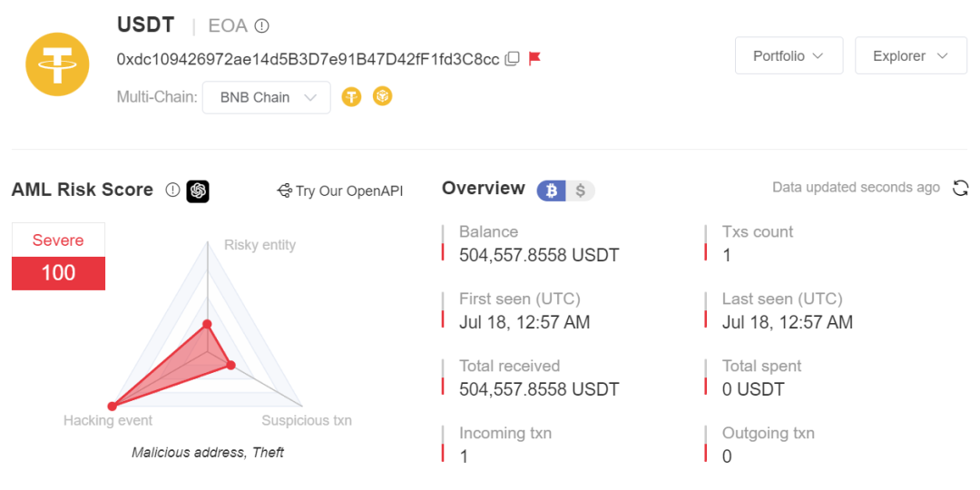Image resolution: width=980 pixels, height=490 pixels.
Task: Click the AML Risk Score info icon
Action: 171,190
